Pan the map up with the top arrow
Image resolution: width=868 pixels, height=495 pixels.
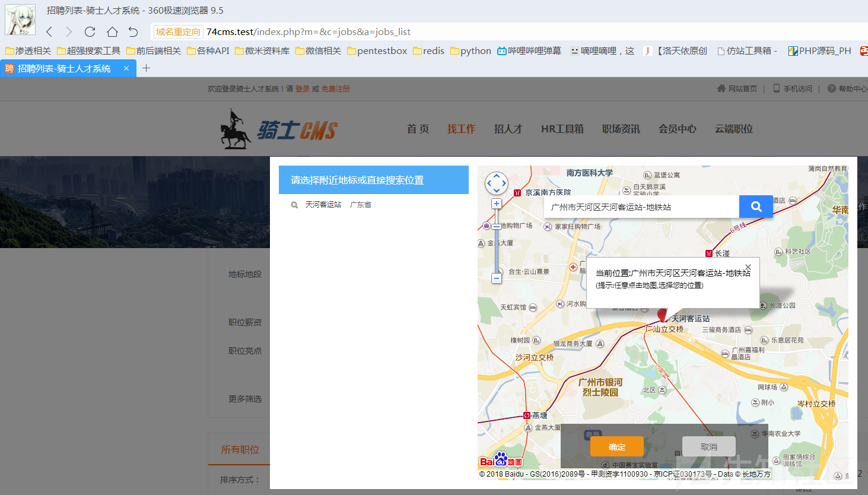tap(497, 176)
